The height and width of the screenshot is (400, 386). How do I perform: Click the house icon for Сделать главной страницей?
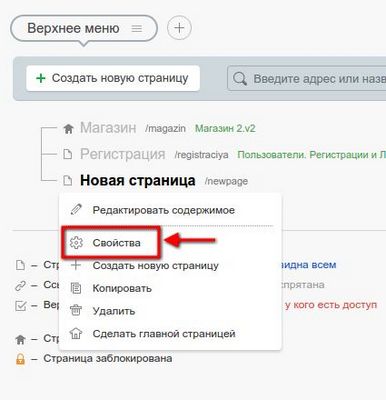76,333
